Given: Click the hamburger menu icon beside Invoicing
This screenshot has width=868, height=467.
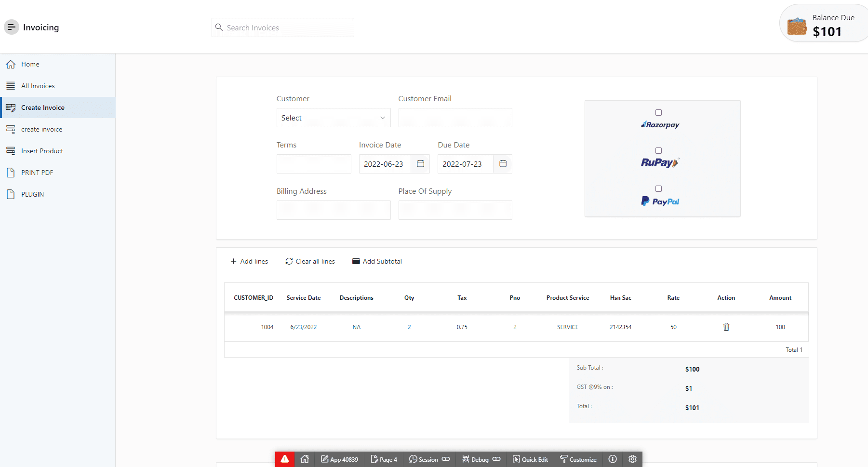Looking at the screenshot, I should click(12, 27).
